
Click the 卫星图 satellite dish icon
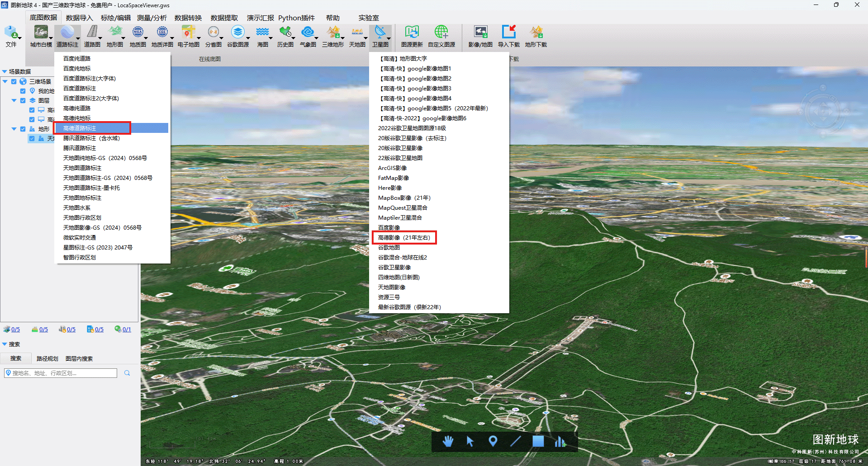coord(380,32)
